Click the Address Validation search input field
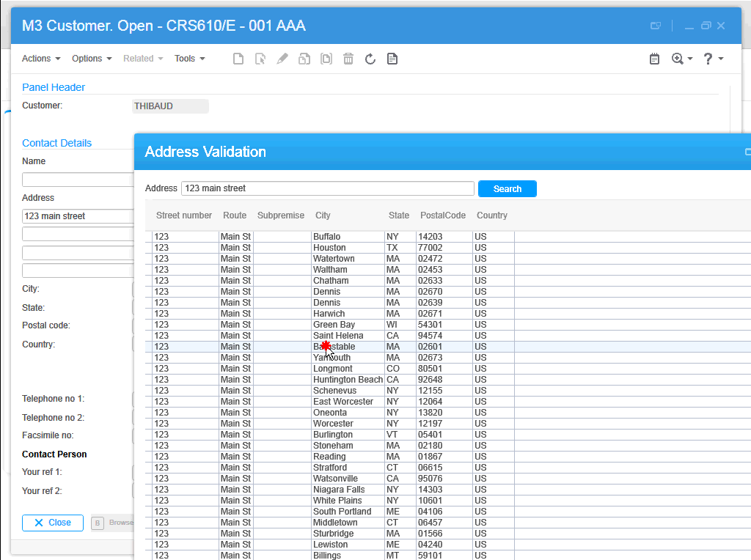This screenshot has width=751, height=560. [327, 188]
